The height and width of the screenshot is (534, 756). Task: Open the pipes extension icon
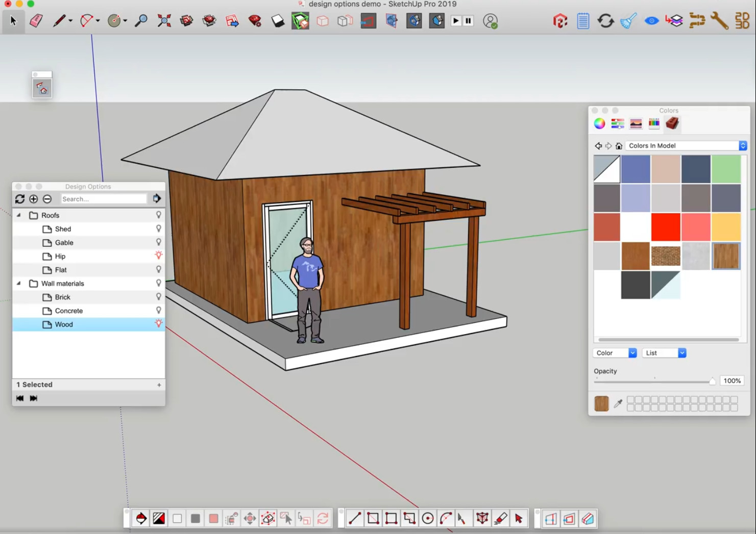(x=697, y=21)
